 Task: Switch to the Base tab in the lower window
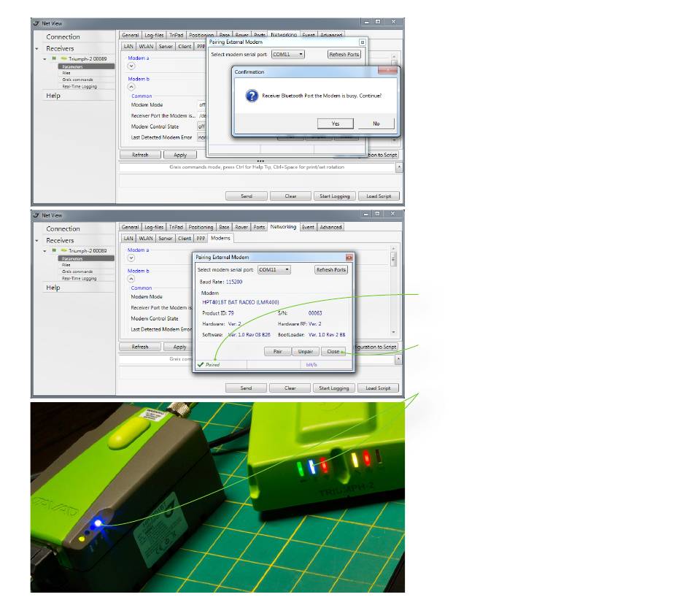click(224, 227)
